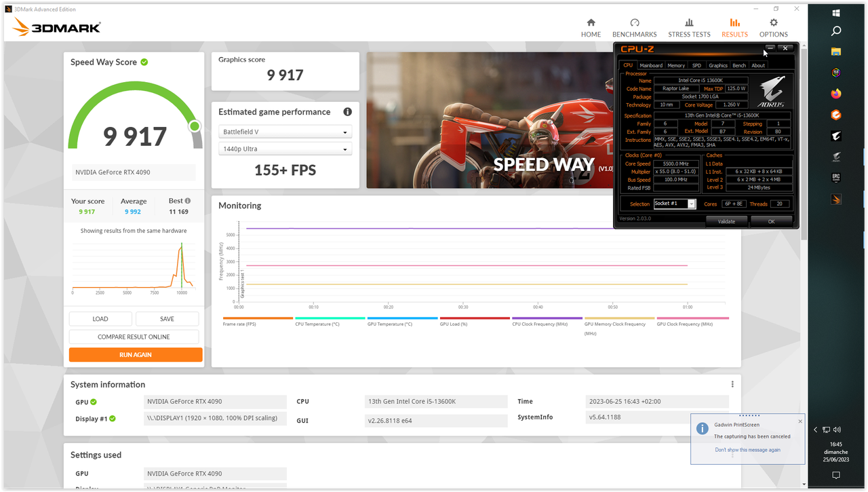
Task: Open the orange hexagon app in taskbar
Action: tap(836, 115)
